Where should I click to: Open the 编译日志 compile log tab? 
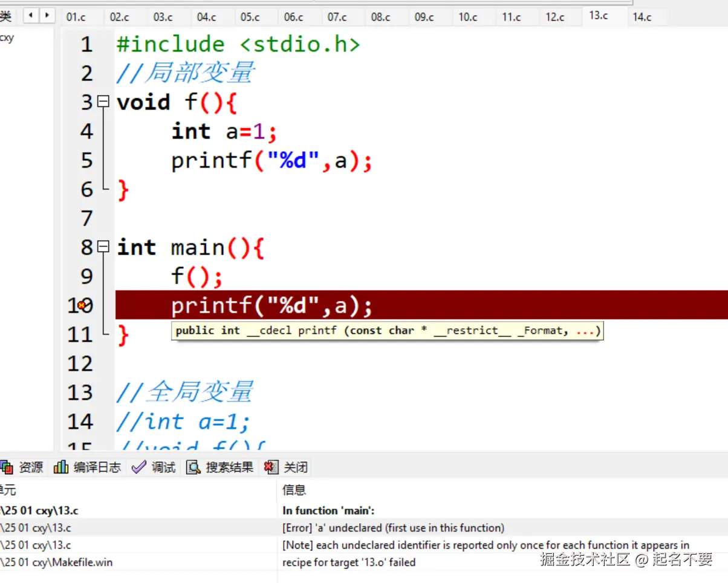coord(87,467)
